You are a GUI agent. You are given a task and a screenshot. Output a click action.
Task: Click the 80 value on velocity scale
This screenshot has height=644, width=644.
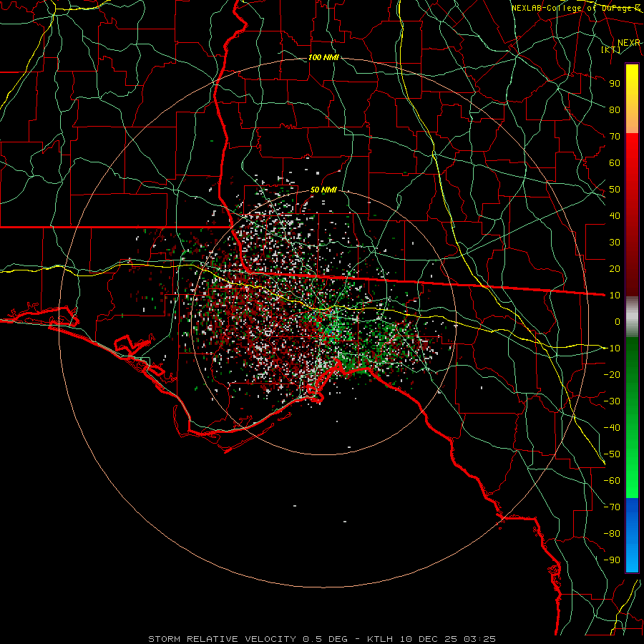[615, 109]
